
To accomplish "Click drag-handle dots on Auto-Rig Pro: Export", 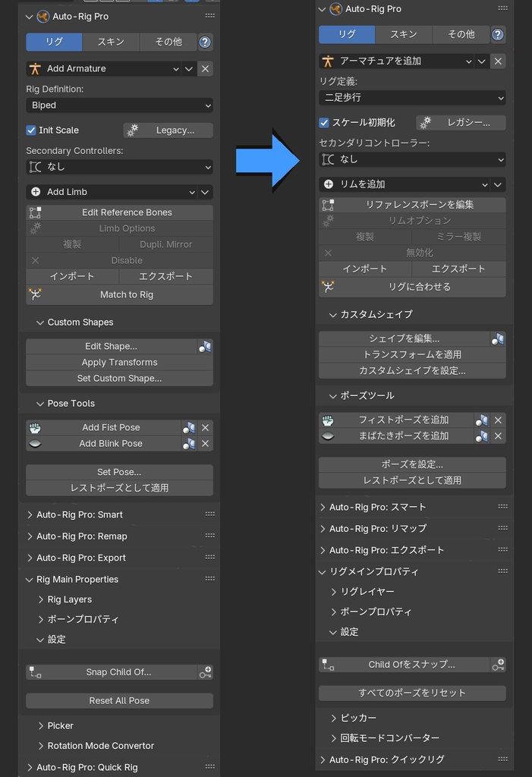I will [x=209, y=558].
